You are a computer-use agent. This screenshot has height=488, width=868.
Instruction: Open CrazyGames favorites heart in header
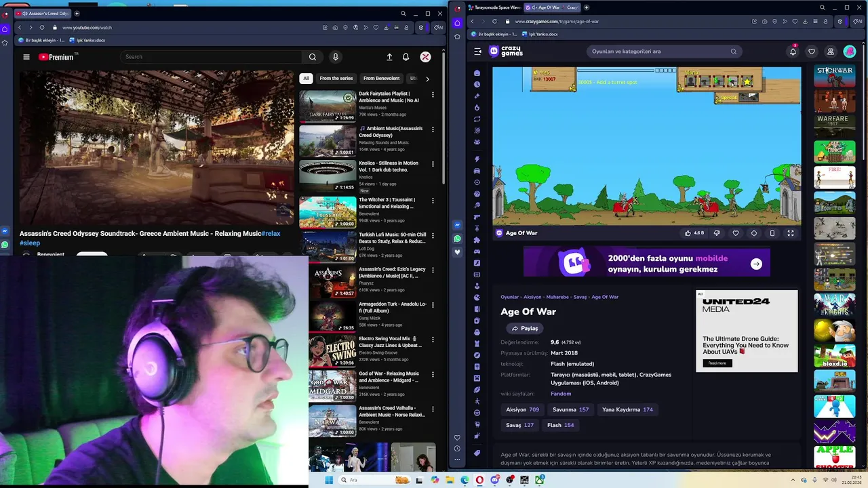tap(812, 52)
